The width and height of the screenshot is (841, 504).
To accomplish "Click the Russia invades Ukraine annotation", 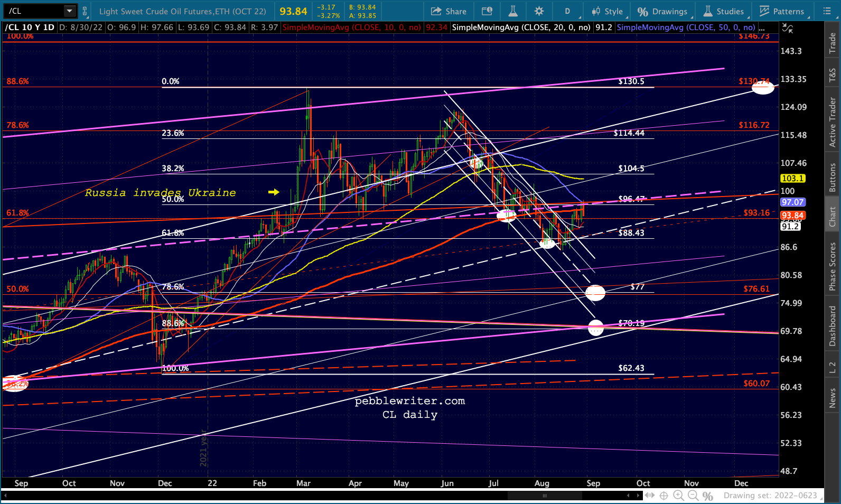I will click(x=161, y=193).
